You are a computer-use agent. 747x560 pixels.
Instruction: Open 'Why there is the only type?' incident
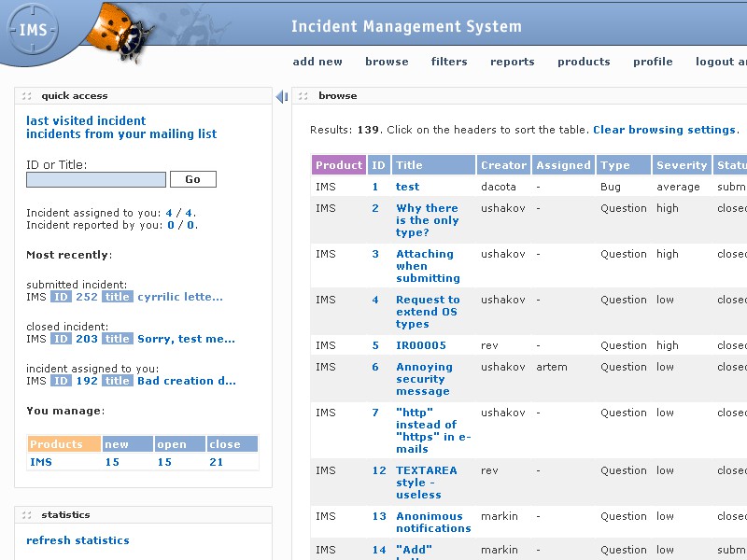tap(428, 220)
